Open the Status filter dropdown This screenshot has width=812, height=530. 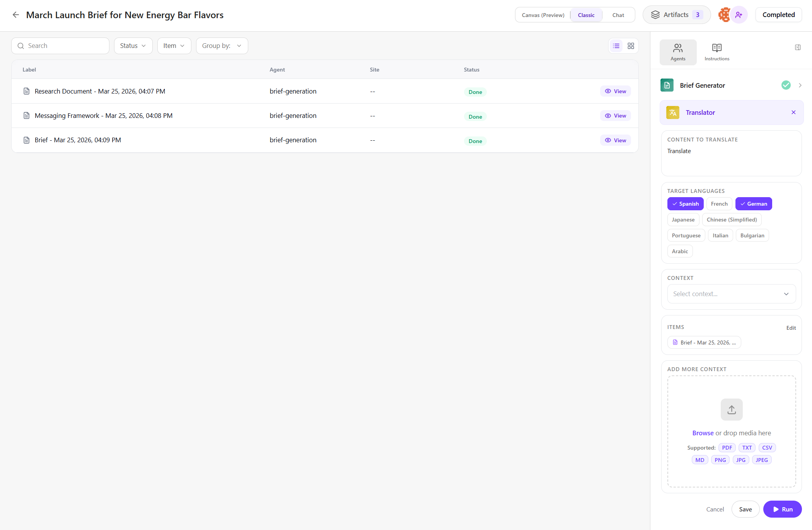pos(133,46)
